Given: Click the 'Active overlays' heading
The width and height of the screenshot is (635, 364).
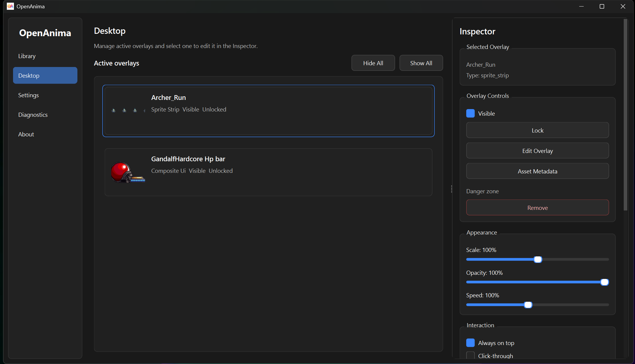Looking at the screenshot, I should click(117, 63).
